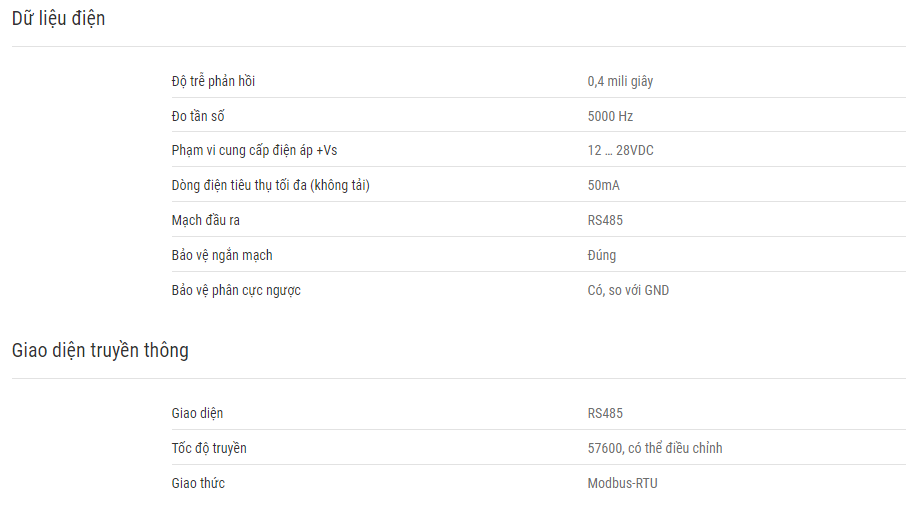Select the 'Đo tần số' label
906x508 pixels.
point(198,116)
